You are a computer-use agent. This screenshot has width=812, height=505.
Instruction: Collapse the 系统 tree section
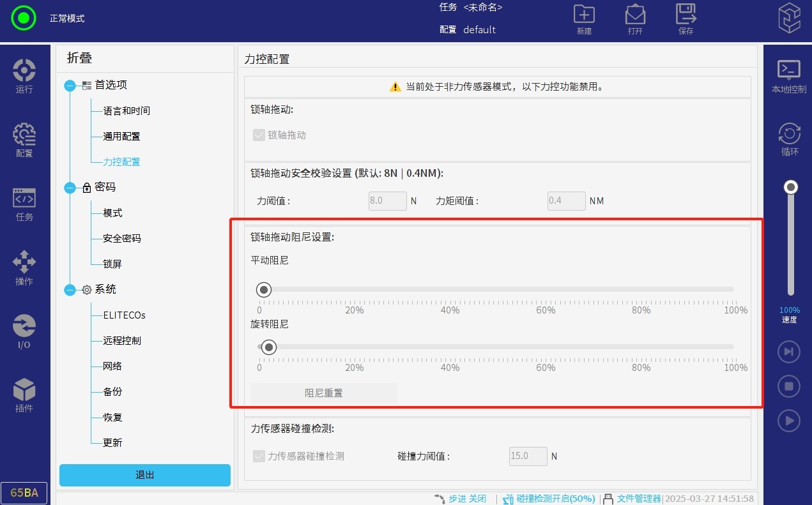(70, 290)
